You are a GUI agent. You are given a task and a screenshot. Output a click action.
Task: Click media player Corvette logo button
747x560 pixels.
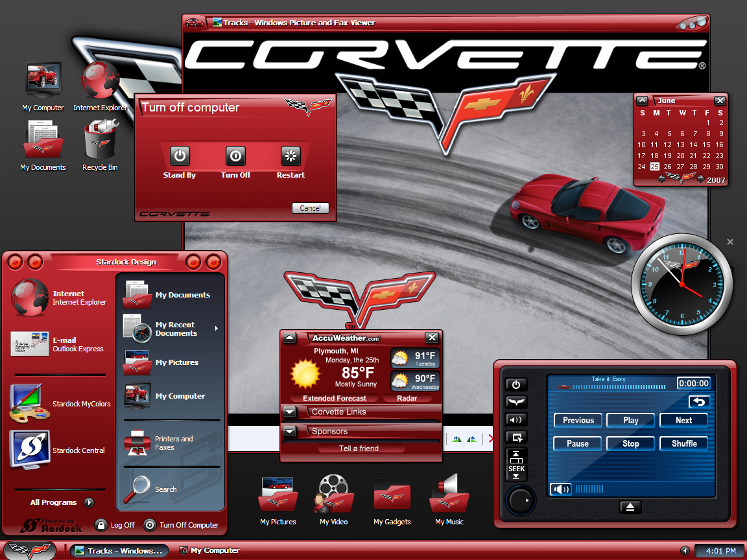coord(516,402)
